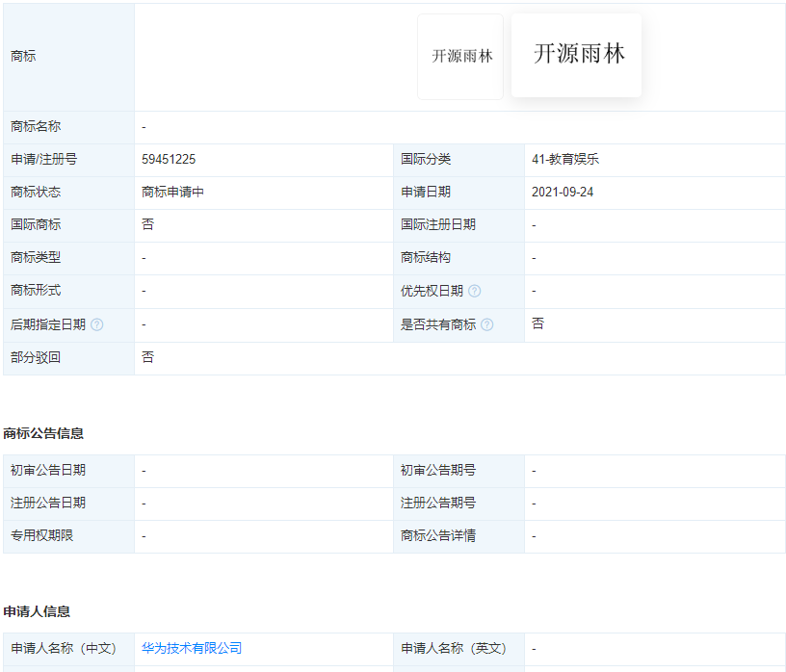Click the application date 2021-09-24
The width and height of the screenshot is (786, 672).
click(563, 192)
